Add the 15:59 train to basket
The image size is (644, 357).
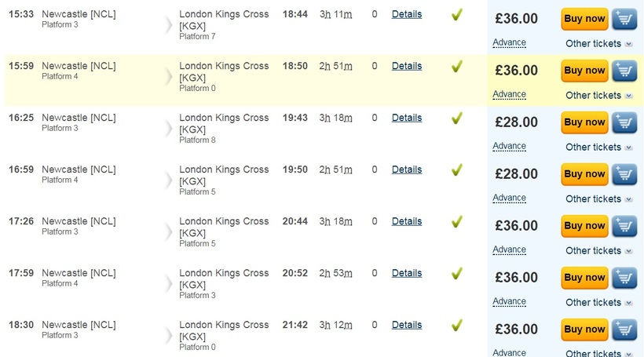pos(624,71)
